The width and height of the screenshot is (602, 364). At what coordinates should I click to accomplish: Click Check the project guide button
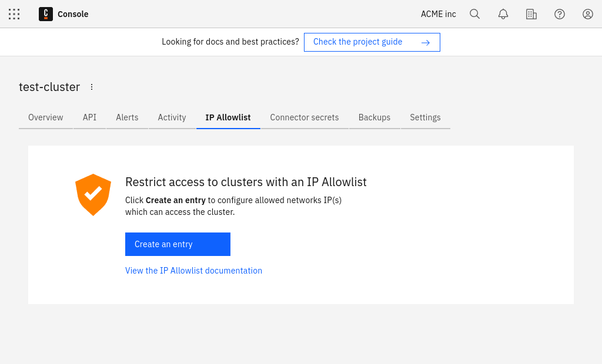pos(372,42)
